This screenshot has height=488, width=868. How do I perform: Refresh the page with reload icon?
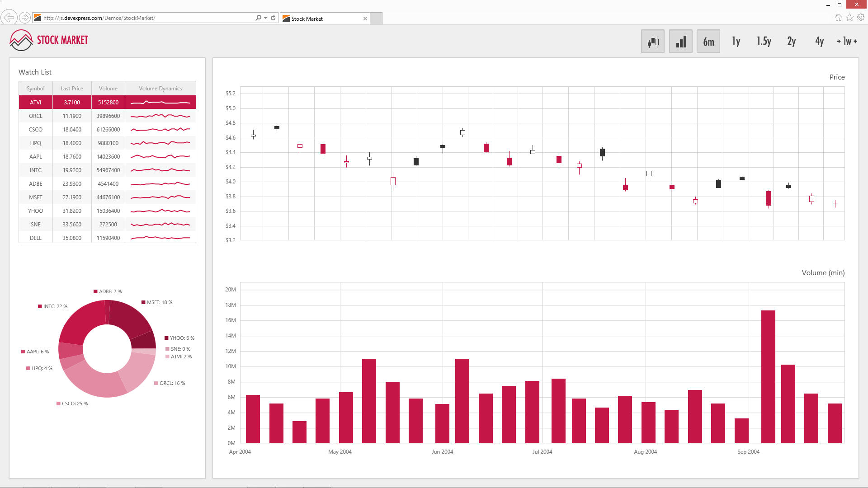tap(273, 18)
